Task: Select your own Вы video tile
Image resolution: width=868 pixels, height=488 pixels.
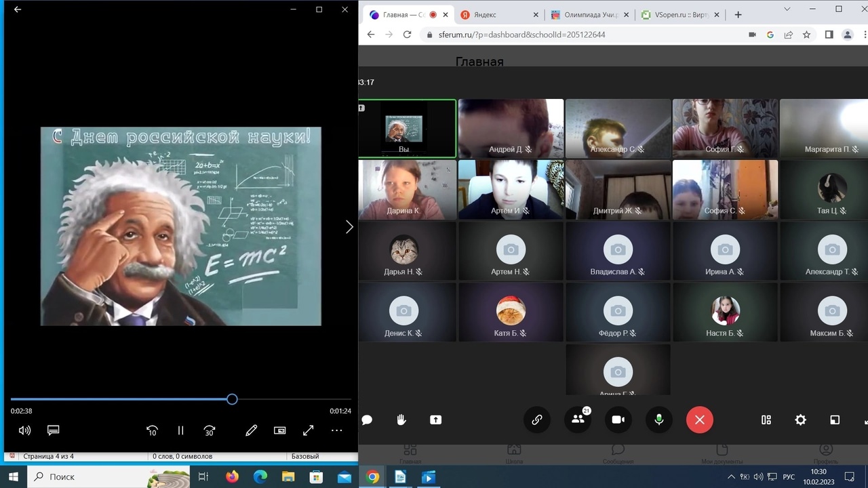Action: point(408,129)
